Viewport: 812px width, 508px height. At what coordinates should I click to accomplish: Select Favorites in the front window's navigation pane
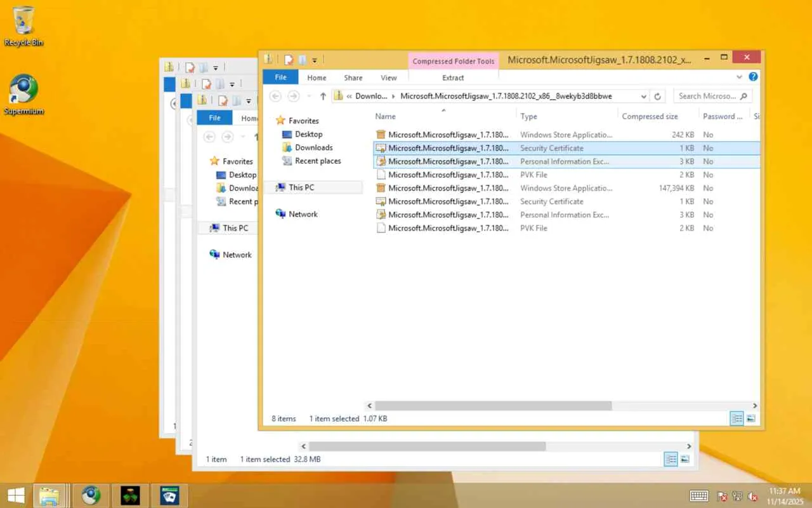click(304, 121)
